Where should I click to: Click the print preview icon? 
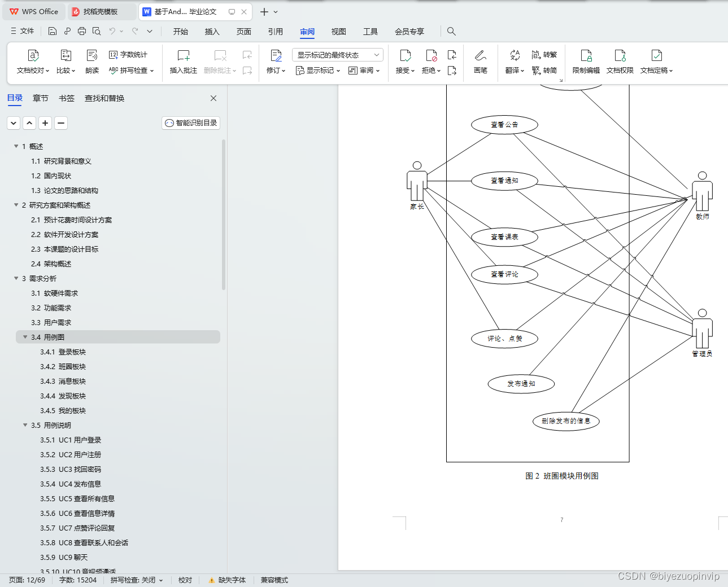point(97,31)
